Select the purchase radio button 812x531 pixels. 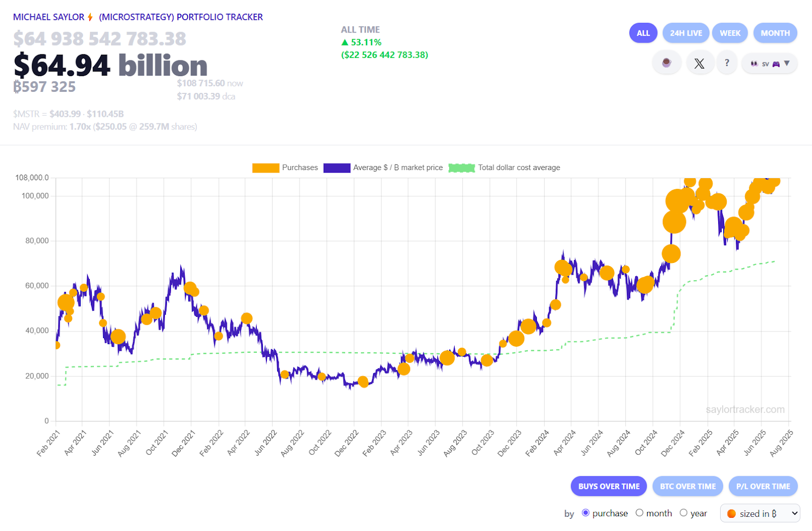coord(586,513)
